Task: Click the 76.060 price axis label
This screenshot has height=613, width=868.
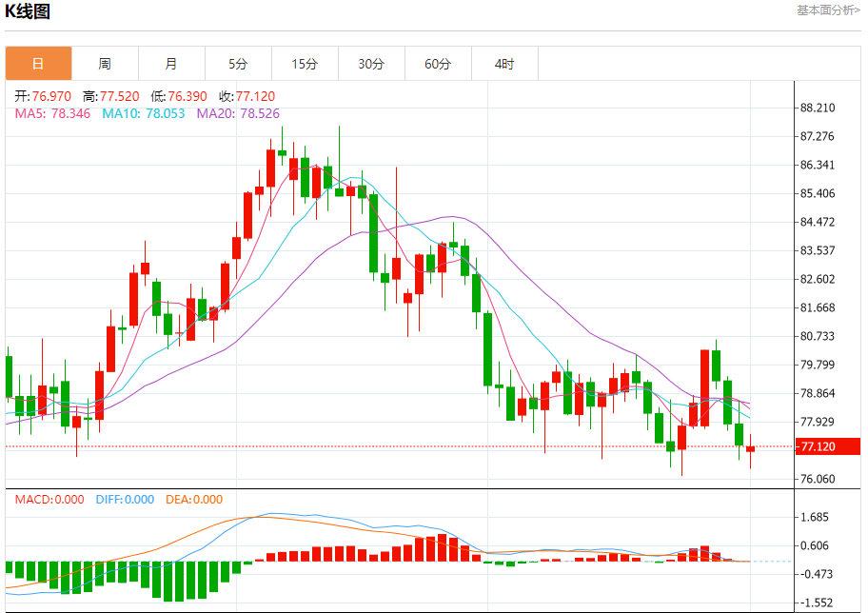Action: point(818,479)
